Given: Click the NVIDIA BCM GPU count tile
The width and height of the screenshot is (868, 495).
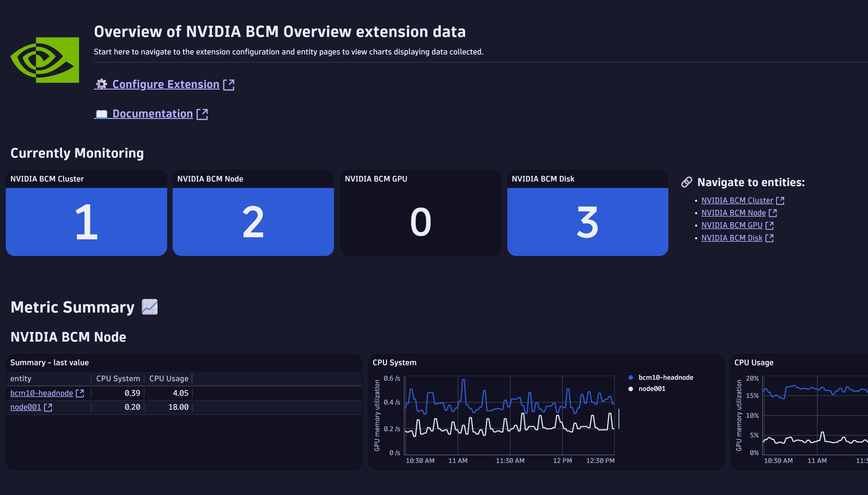Looking at the screenshot, I should pos(421,213).
